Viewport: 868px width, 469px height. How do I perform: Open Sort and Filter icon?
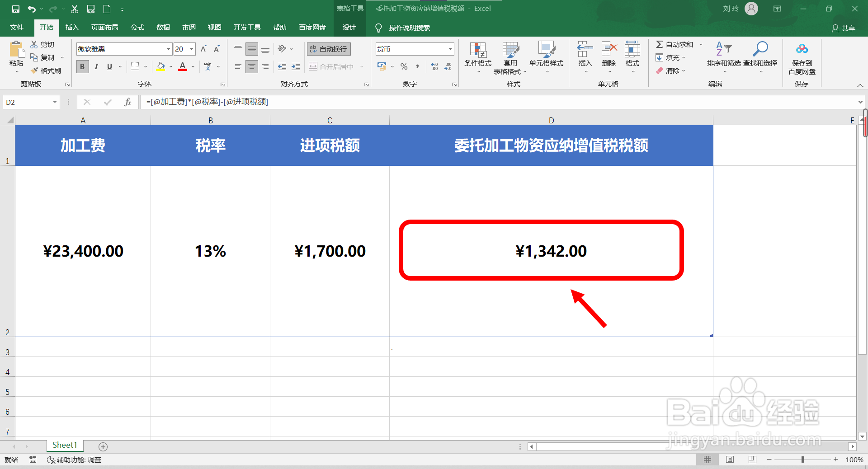pyautogui.click(x=724, y=49)
